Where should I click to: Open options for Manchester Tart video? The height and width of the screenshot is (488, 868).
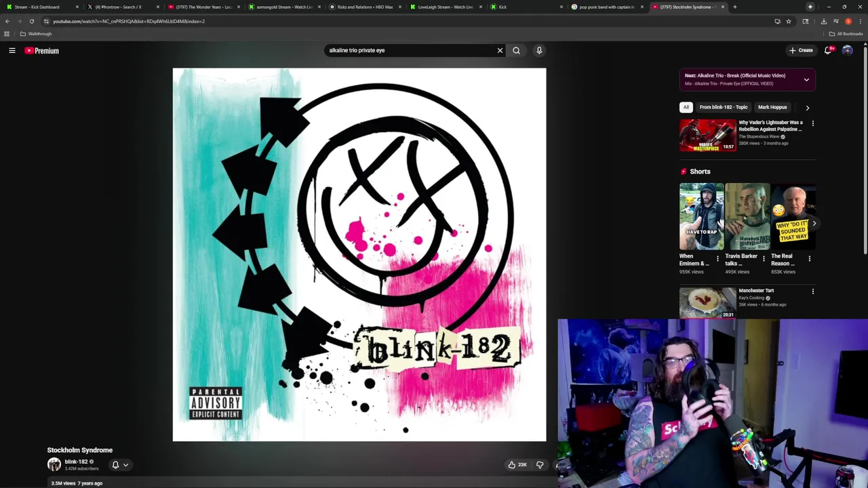pyautogui.click(x=812, y=291)
